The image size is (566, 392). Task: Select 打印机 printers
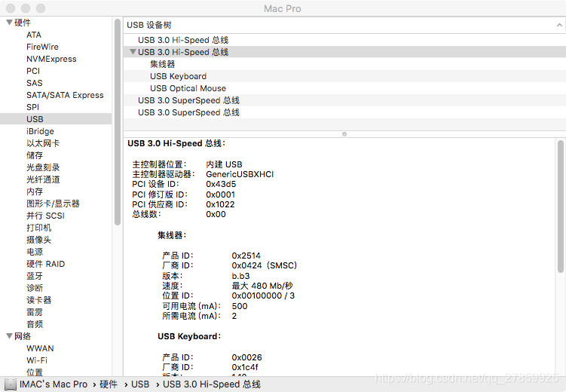[x=39, y=228]
